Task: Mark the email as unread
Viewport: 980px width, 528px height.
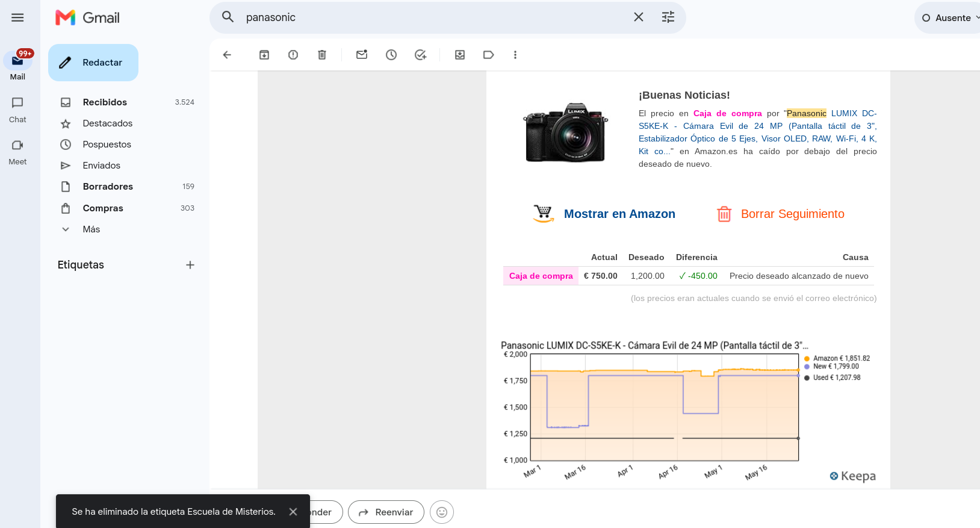Action: pos(362,55)
